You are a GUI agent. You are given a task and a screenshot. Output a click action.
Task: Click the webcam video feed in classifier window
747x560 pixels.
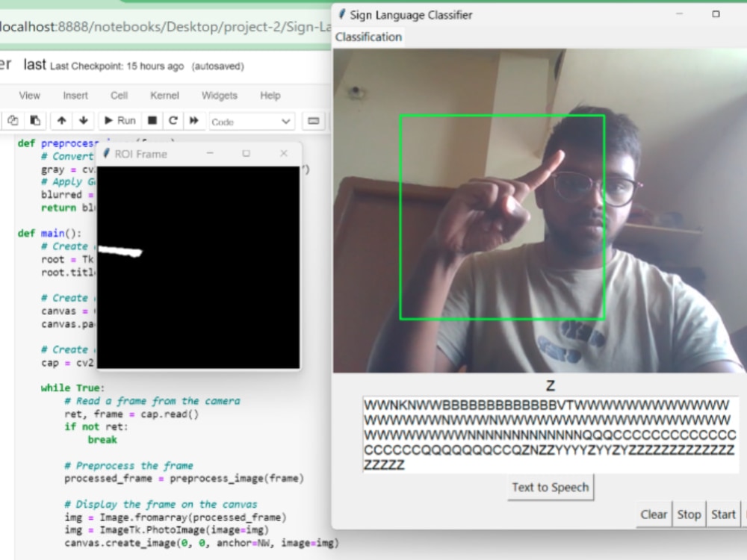(540, 211)
